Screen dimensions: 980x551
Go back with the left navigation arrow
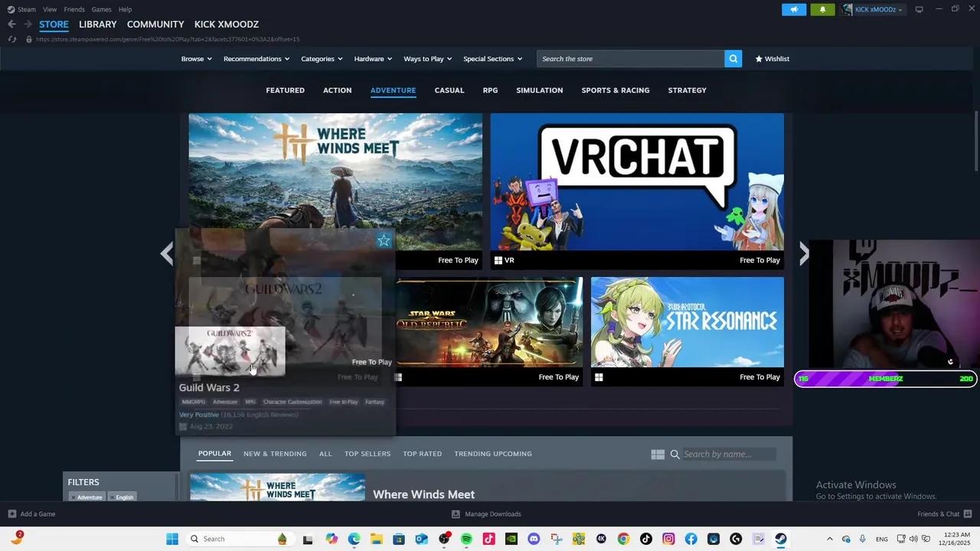tap(11, 24)
